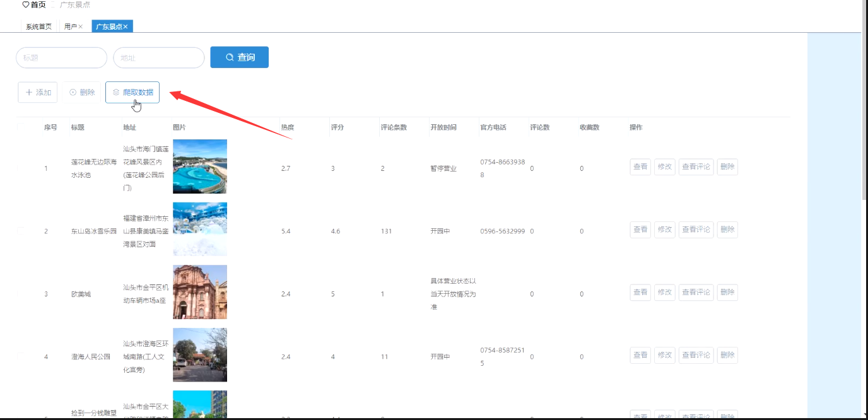
Task: Edit 欧美城 with 修改
Action: [x=665, y=292]
